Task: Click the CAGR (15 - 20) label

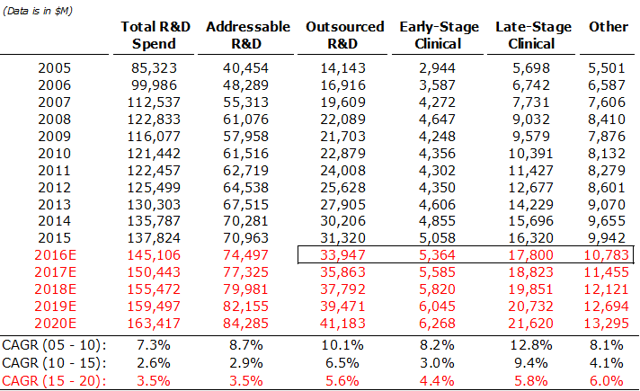Action: (x=54, y=381)
